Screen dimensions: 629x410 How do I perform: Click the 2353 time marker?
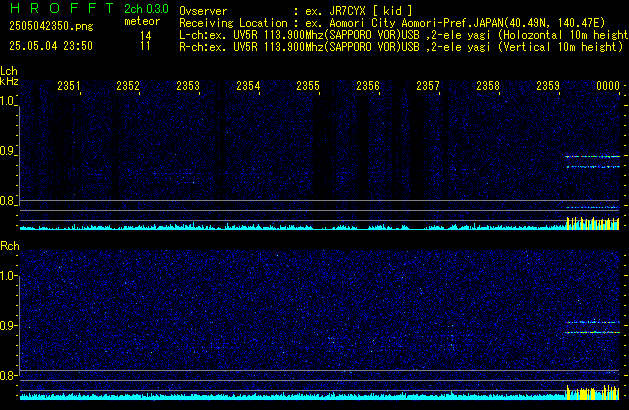[188, 86]
